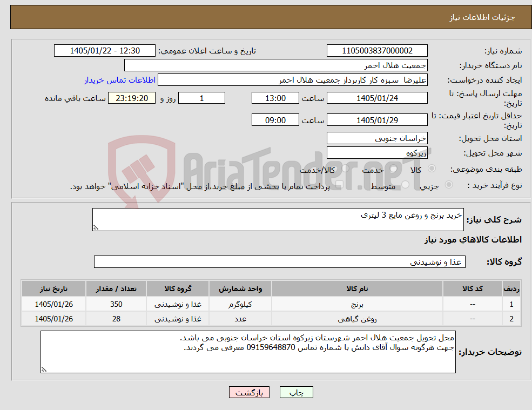Select the کالا radio button
532x410 pixels.
coord(432,169)
